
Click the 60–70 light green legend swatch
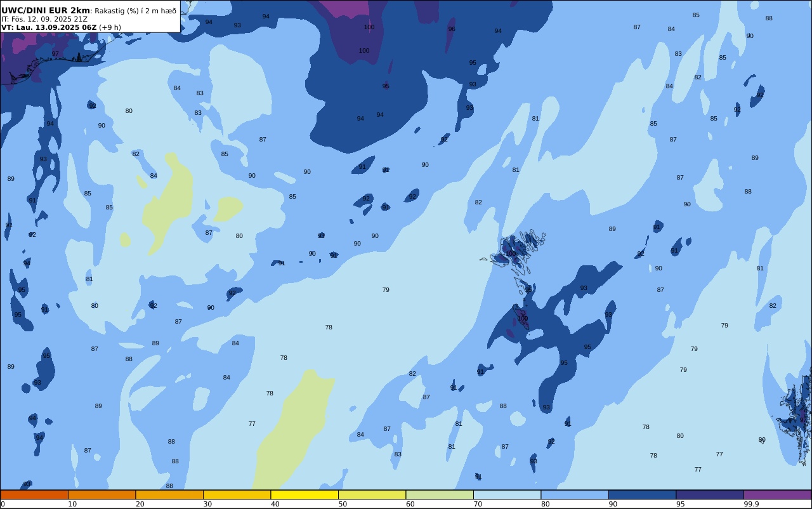pos(440,494)
